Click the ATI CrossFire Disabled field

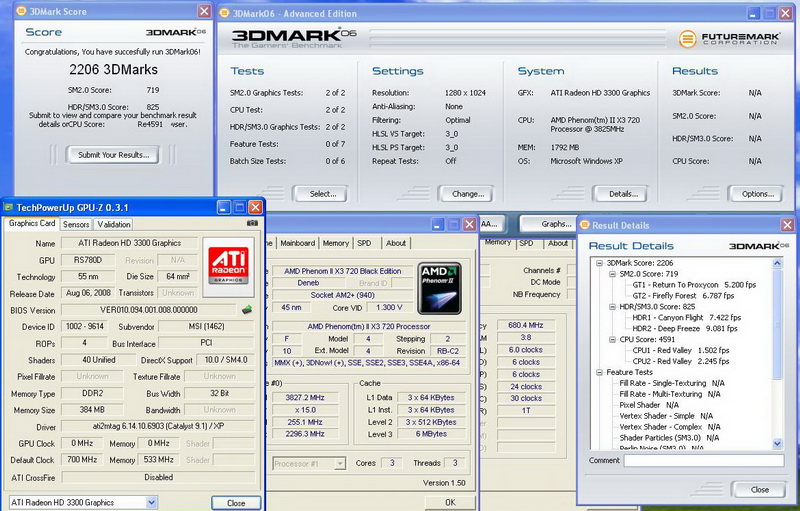pos(158,477)
